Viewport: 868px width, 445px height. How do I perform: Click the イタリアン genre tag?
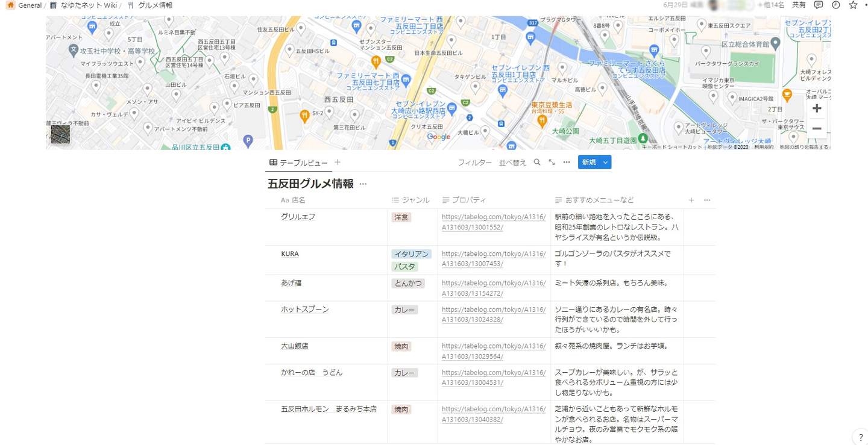[412, 254]
